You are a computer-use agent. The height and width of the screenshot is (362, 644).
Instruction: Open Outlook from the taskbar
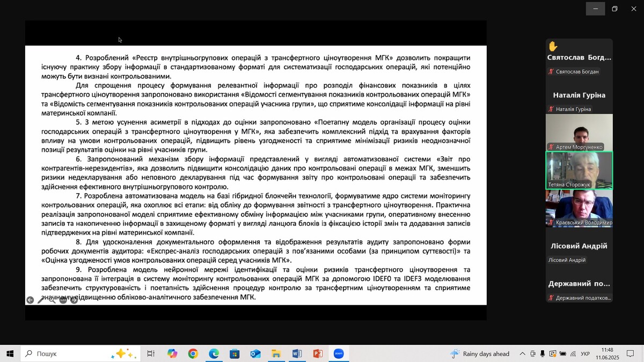pos(255,353)
